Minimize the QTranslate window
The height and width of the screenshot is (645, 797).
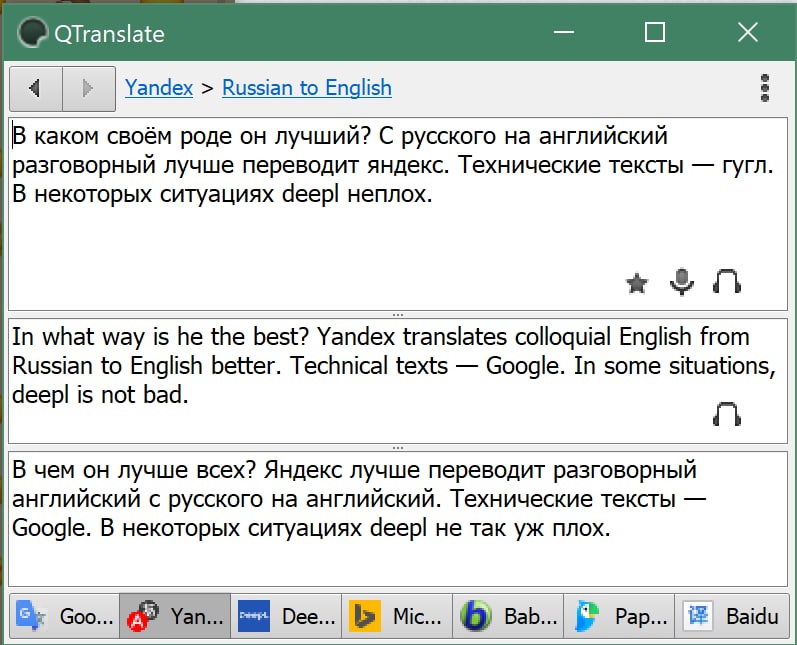[x=563, y=33]
